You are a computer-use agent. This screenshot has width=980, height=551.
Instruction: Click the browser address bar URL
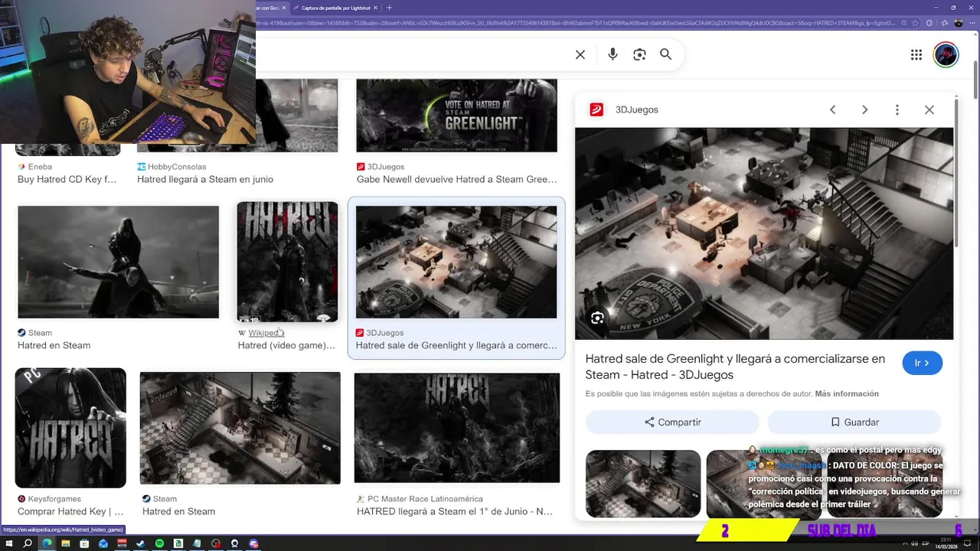[x=574, y=23]
